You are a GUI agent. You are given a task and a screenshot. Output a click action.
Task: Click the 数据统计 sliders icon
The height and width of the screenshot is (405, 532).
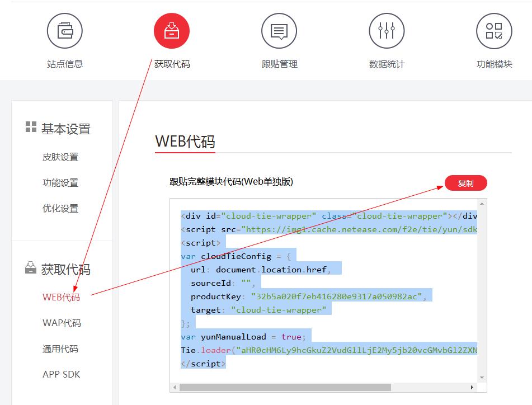tap(387, 31)
